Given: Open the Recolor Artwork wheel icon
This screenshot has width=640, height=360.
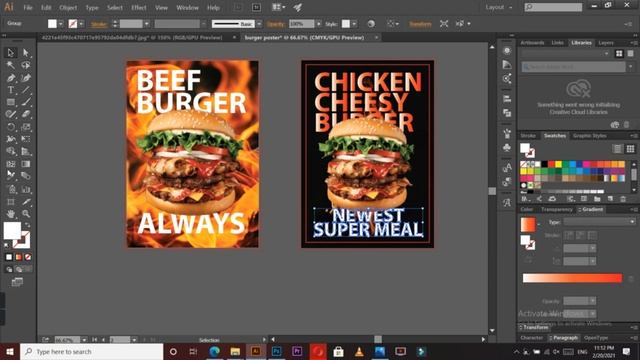Looking at the screenshot, I should click(371, 24).
